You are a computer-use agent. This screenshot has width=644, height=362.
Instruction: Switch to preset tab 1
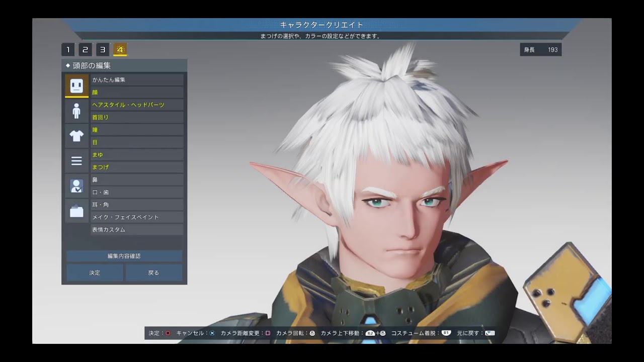68,49
